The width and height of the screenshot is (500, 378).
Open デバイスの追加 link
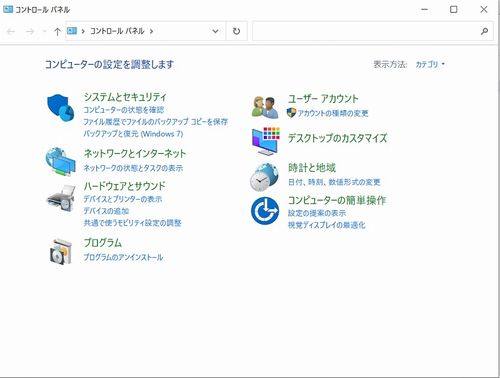tap(106, 211)
